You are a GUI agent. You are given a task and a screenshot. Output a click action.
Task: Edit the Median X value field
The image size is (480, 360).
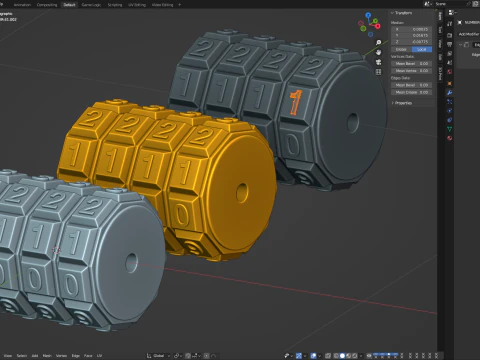(411, 29)
